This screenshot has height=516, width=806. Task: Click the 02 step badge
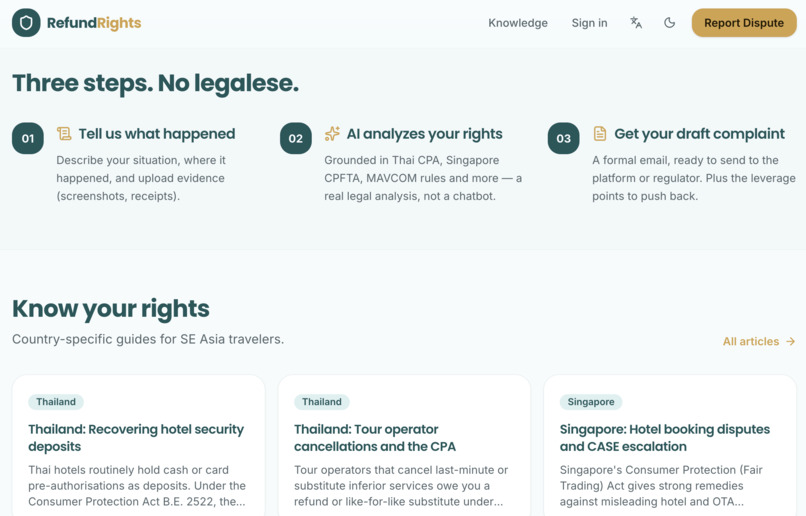296,138
